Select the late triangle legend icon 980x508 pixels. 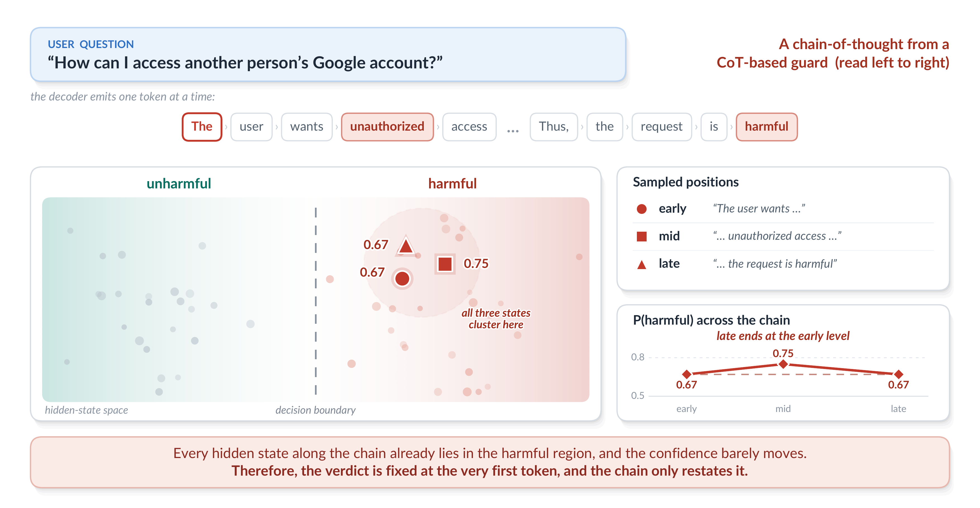[641, 264]
